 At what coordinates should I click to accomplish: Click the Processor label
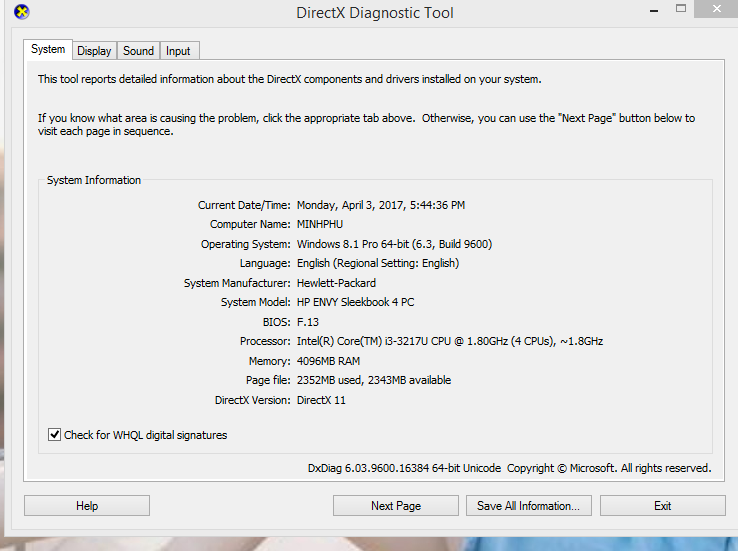tap(265, 341)
